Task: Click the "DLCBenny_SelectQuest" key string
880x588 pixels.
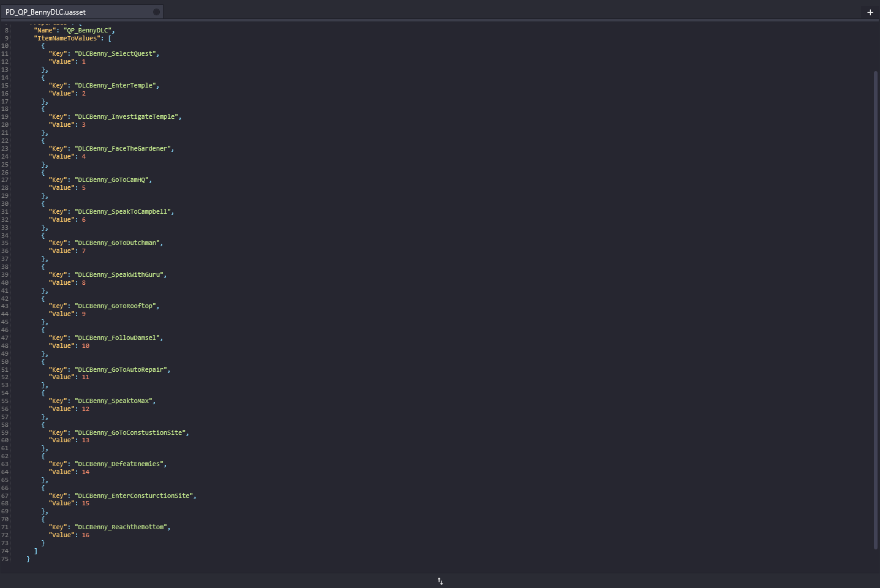Action: tap(115, 54)
